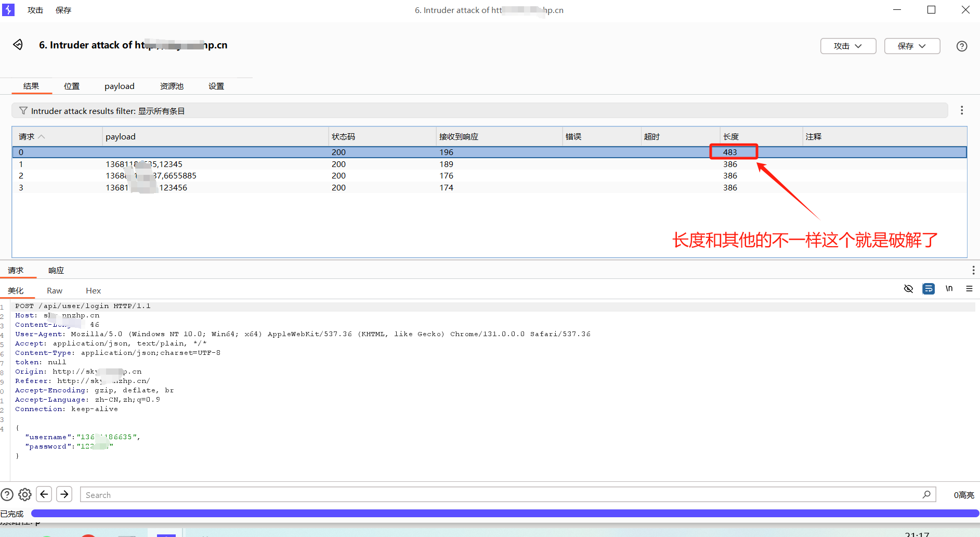Open help via the top question mark icon
The width and height of the screenshot is (980, 537).
click(962, 46)
